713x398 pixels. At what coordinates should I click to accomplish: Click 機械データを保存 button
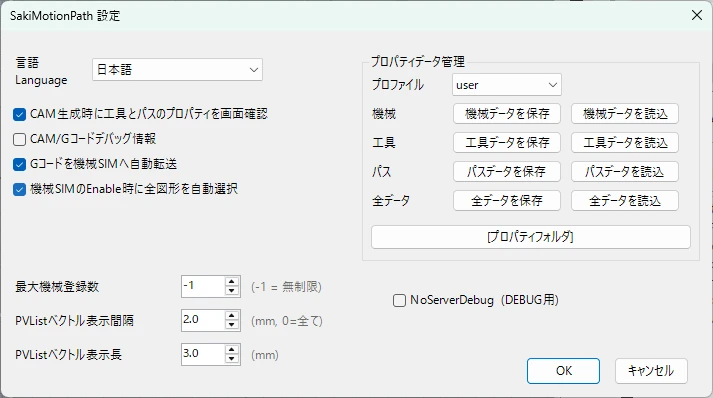[507, 114]
